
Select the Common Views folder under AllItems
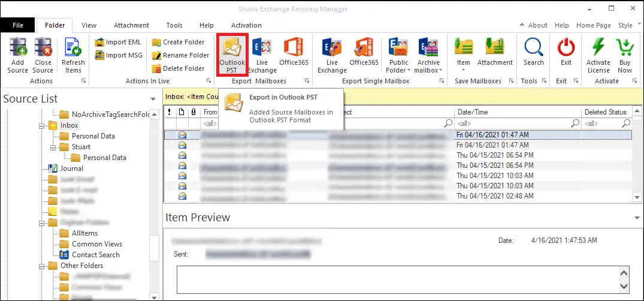point(97,244)
